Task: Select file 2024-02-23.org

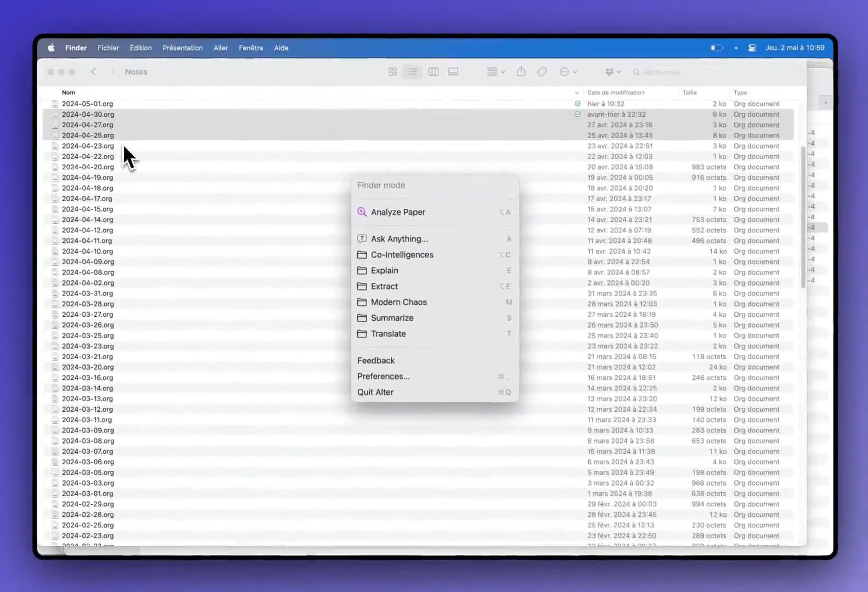Action: tap(88, 536)
